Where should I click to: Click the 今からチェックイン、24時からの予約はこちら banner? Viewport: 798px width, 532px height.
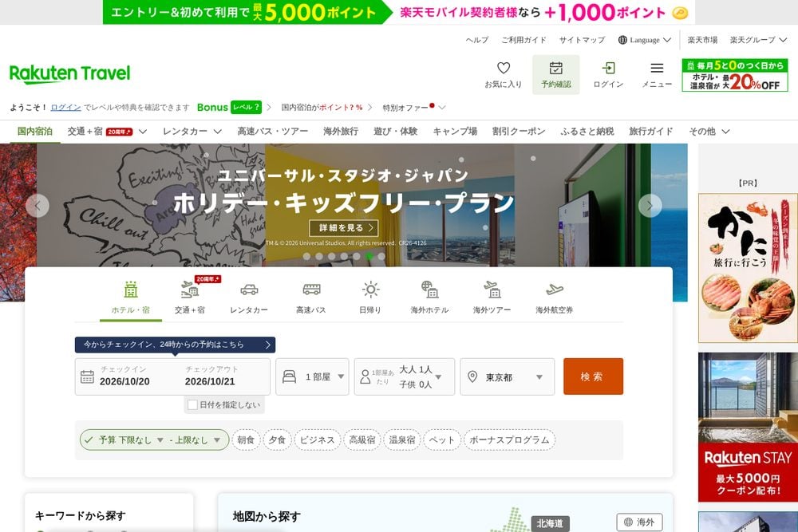pyautogui.click(x=175, y=345)
